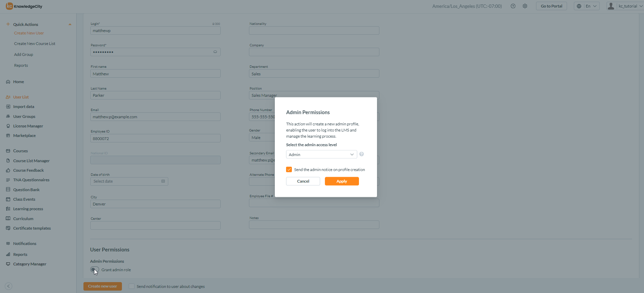This screenshot has height=293, width=644.
Task: Check Send notification to user about changes
Action: coord(131,287)
